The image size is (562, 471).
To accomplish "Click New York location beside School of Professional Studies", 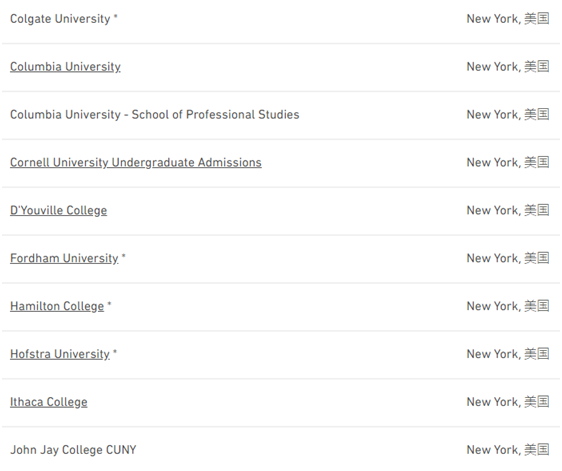I will [508, 115].
